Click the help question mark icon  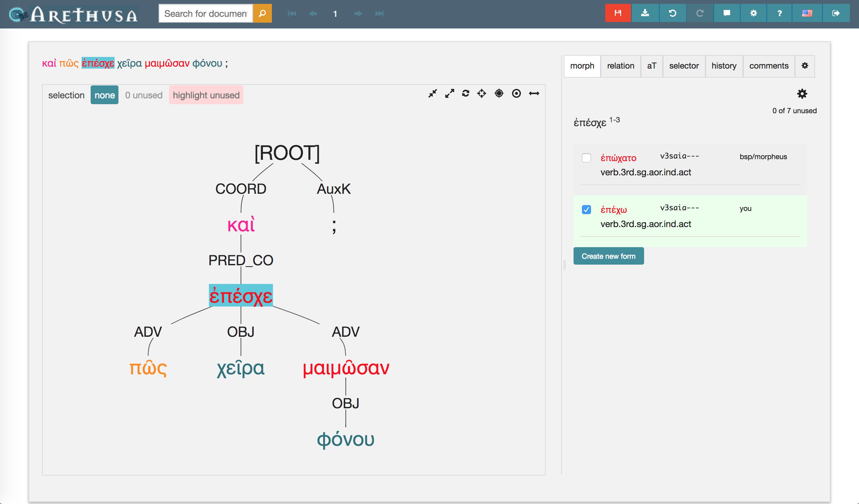pos(778,13)
